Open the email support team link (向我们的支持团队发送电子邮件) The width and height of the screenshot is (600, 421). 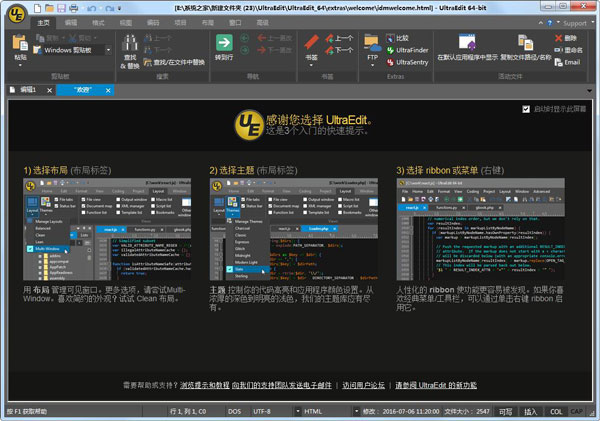pyautogui.click(x=282, y=385)
